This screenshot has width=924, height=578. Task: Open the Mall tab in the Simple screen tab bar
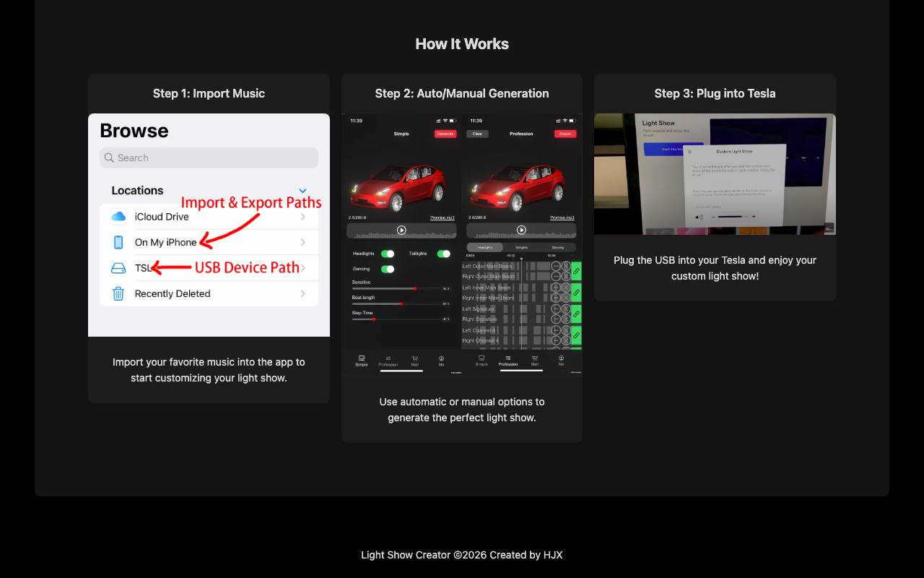coord(414,361)
